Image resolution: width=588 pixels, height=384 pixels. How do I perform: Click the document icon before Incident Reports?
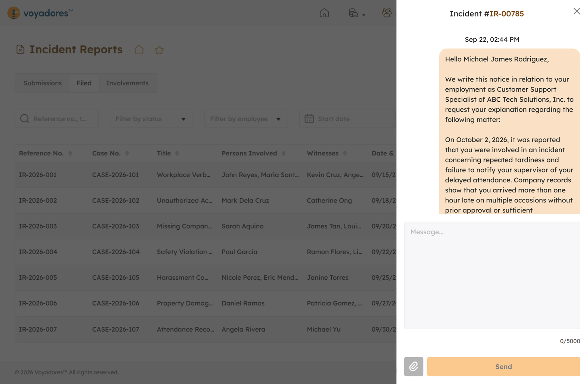(20, 49)
